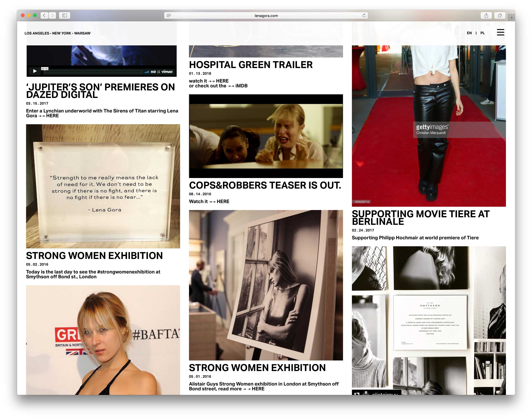Screen dimensions: 532x419
Task: Toggle HD quality in the Vimeo player
Action: pyautogui.click(x=153, y=72)
